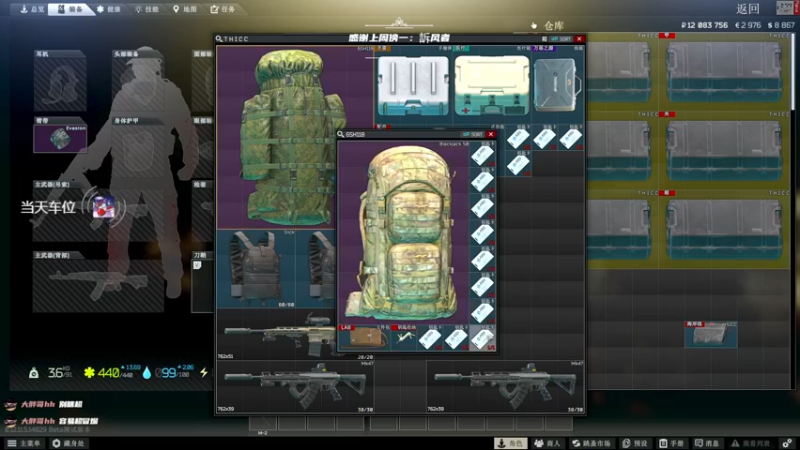This screenshot has width=800, height=450.
Task: Click the 身体护甲 body armor slot
Action: click(138, 148)
